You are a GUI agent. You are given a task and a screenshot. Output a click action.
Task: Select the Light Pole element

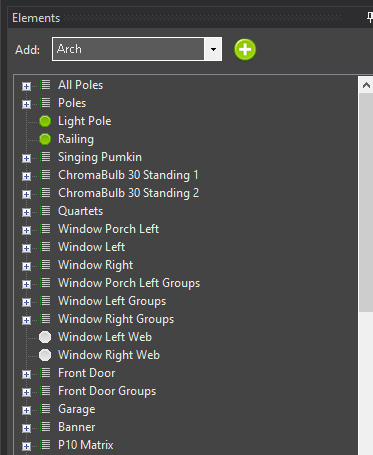(x=85, y=121)
